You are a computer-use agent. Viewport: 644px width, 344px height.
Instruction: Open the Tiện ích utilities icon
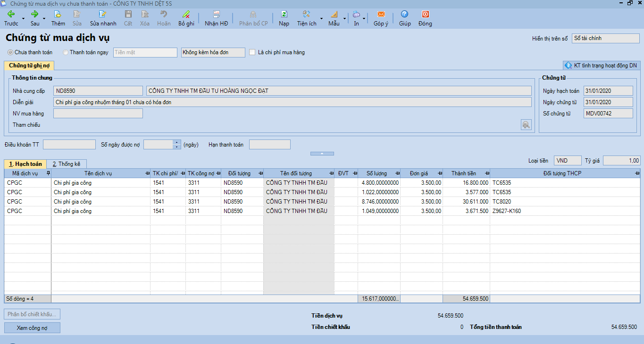tap(307, 18)
